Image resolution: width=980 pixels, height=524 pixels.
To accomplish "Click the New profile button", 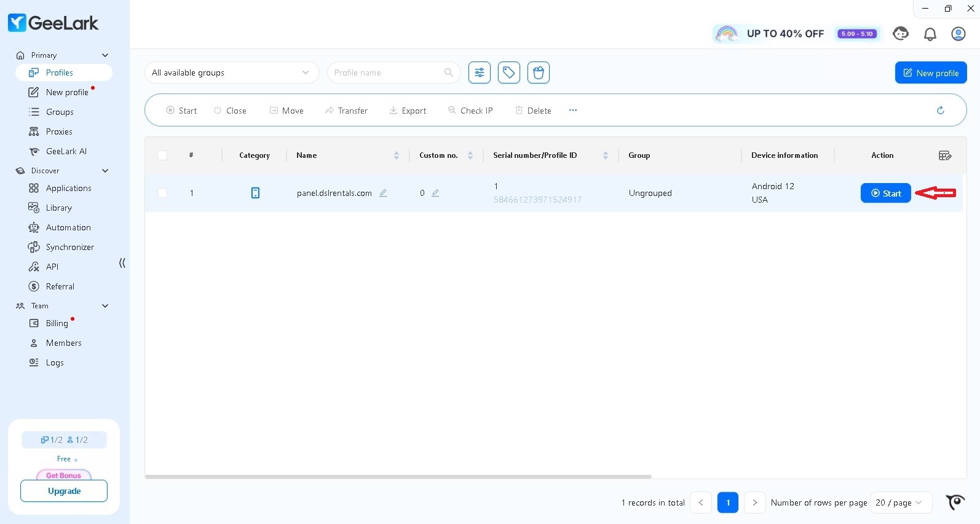I will pos(930,72).
